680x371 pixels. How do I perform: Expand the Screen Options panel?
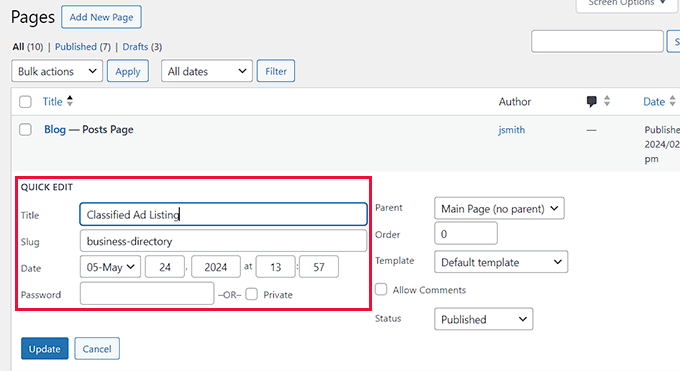pos(627,4)
